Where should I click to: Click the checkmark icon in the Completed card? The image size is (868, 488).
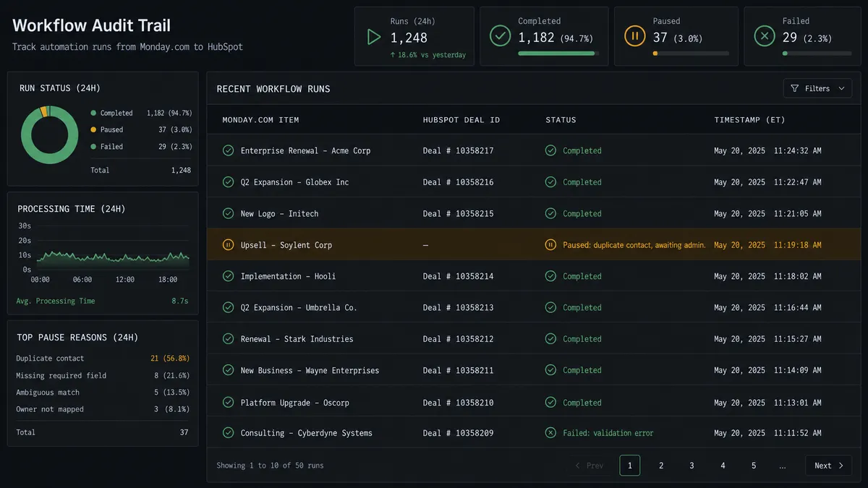click(500, 36)
